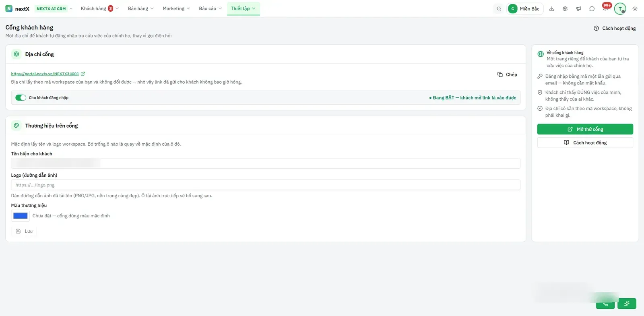Viewport: 644px width, 316px height.
Task: Open the search icon in top bar
Action: (499, 9)
